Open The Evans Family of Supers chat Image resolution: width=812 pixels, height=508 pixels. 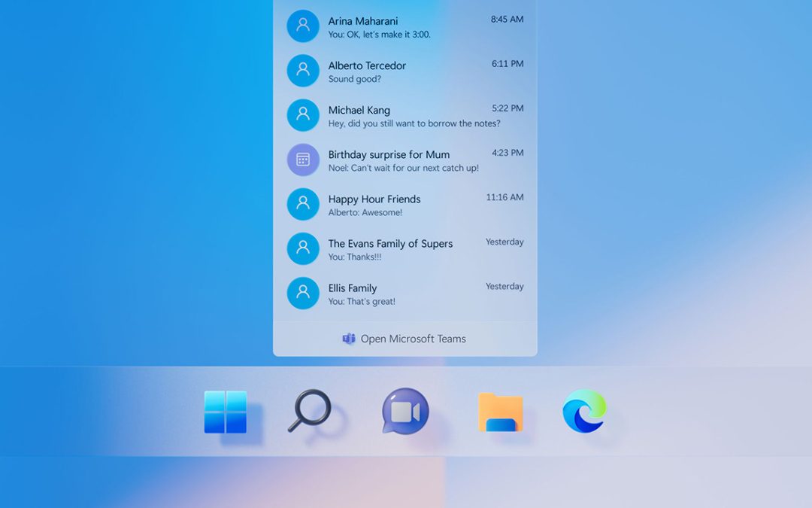(391, 248)
